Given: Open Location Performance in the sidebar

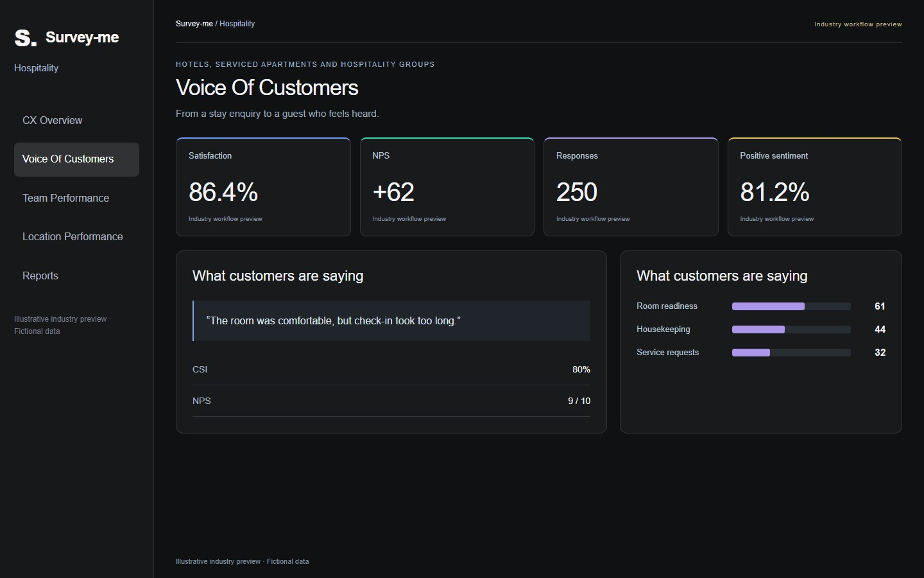Looking at the screenshot, I should [x=76, y=237].
